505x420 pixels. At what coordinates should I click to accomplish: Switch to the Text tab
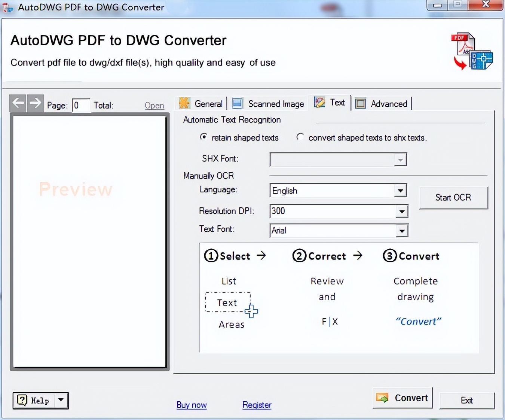(337, 102)
